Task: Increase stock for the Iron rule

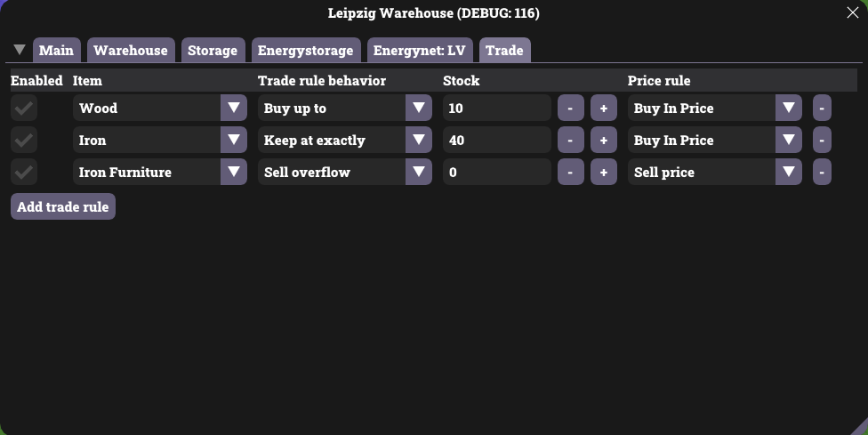Action: coord(603,141)
